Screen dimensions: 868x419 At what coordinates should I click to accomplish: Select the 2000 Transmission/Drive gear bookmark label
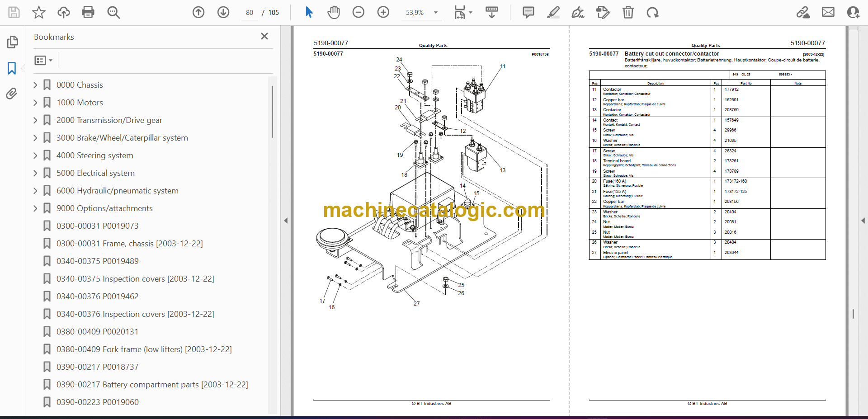coord(109,120)
